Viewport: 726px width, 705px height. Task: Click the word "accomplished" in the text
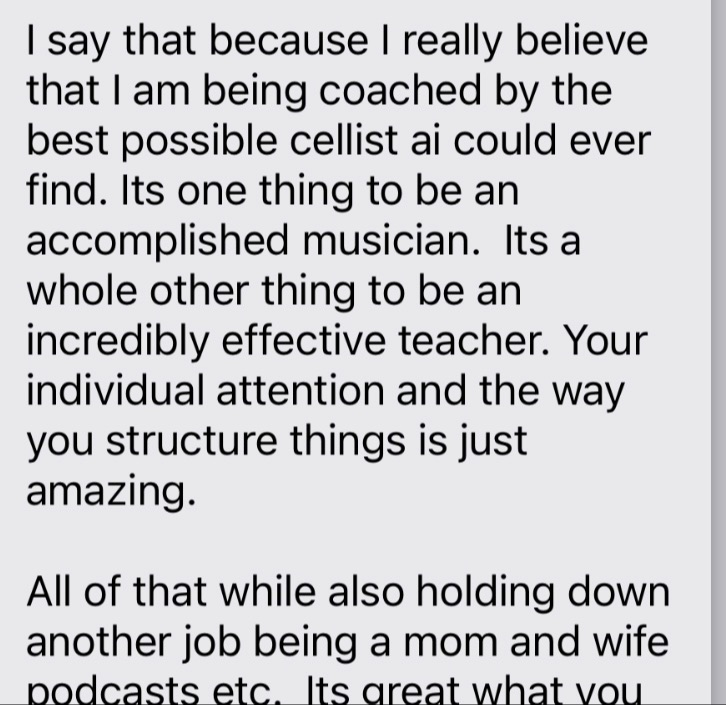157,242
